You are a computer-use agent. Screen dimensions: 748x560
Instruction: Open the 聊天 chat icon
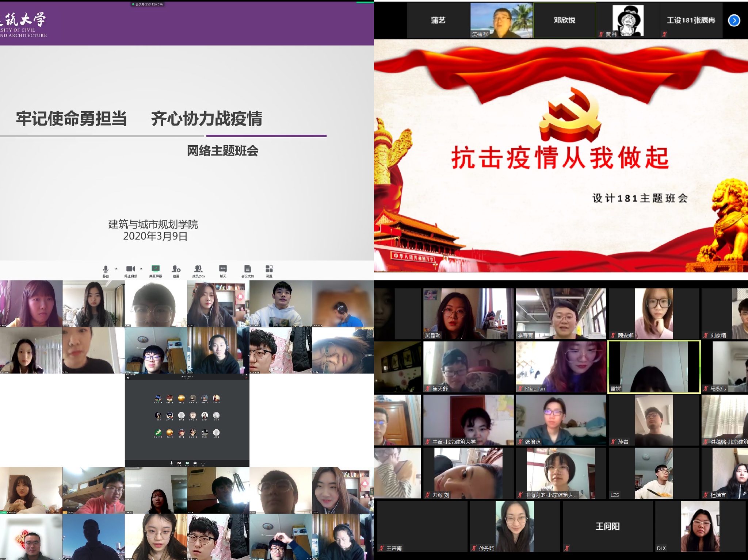(x=223, y=269)
